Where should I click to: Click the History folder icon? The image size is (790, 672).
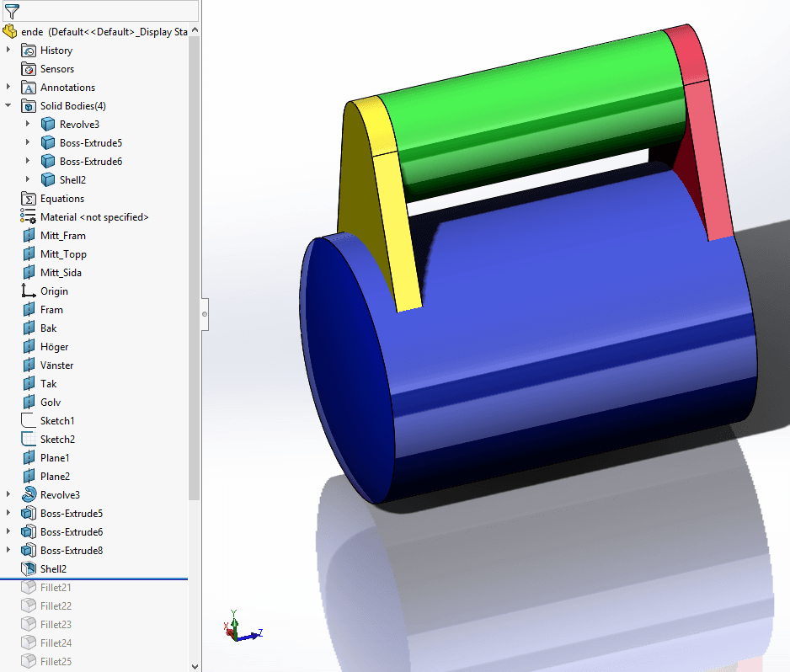pyautogui.click(x=29, y=51)
